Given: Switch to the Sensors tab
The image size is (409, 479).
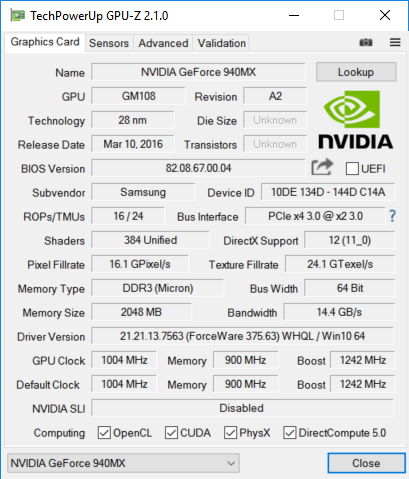Looking at the screenshot, I should (109, 43).
